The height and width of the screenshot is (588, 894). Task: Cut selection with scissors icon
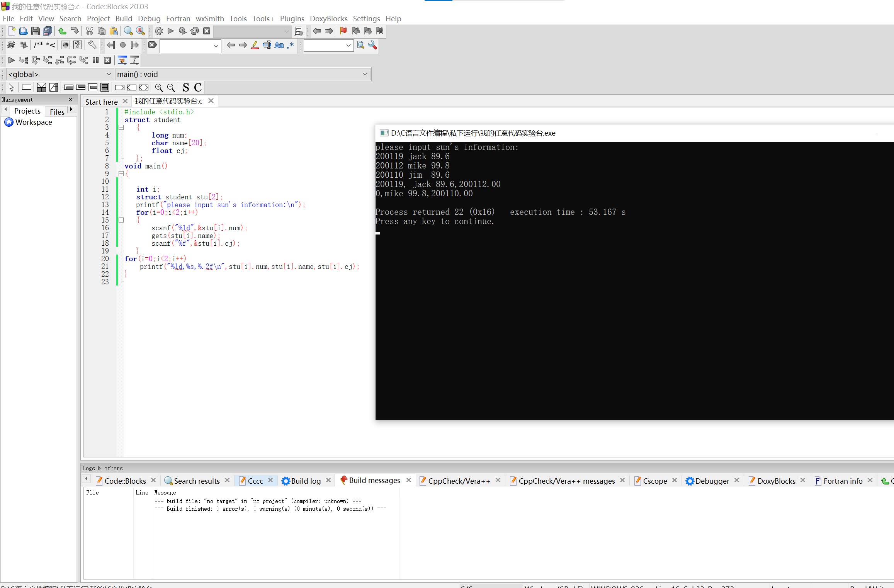(90, 31)
